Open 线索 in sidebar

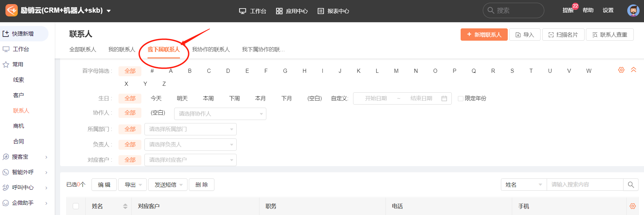tap(18, 80)
